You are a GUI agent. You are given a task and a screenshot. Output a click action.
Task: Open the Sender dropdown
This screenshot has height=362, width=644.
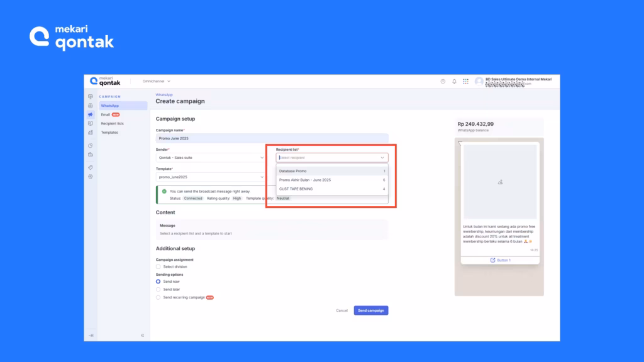pos(210,158)
